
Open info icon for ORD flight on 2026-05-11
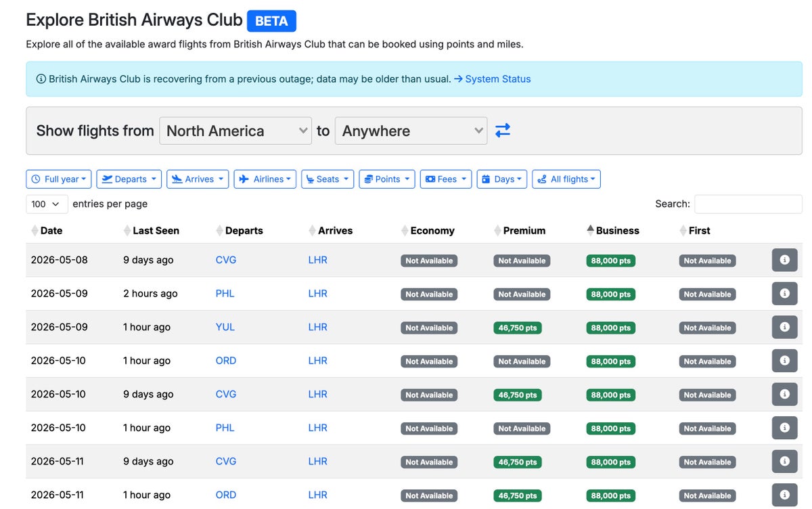click(784, 495)
